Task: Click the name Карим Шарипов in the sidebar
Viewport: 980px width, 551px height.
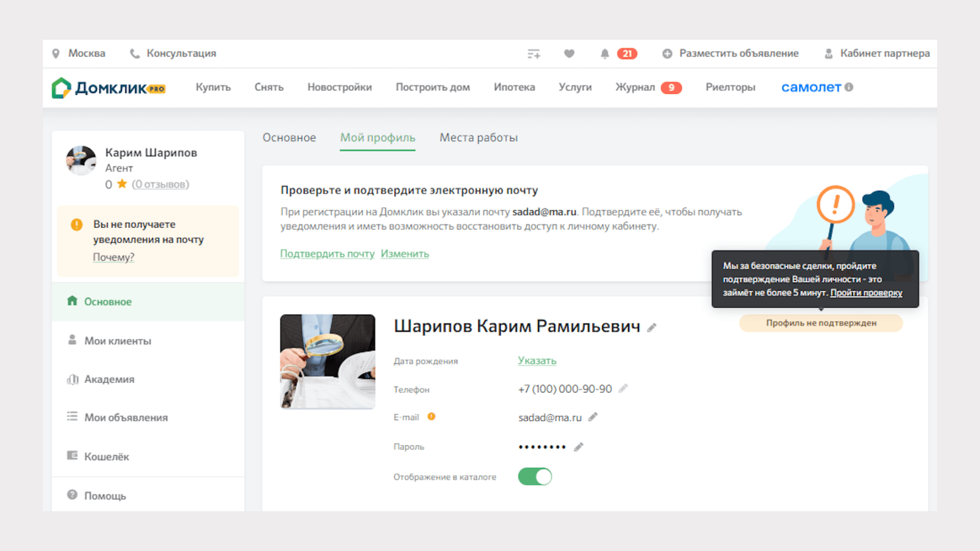Action: [151, 153]
